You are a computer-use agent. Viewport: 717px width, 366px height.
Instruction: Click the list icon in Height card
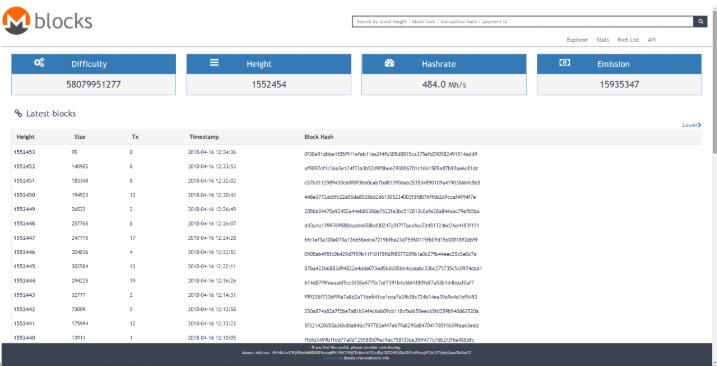coord(214,63)
